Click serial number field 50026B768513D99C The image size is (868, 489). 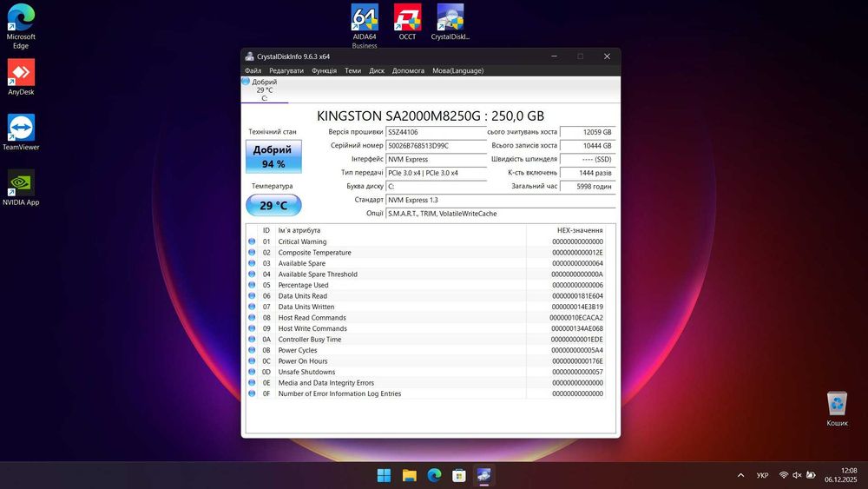(436, 146)
